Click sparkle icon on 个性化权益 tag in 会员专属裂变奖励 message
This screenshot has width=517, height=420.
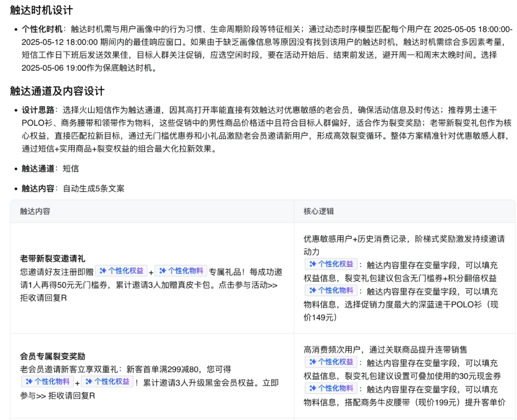(x=89, y=381)
